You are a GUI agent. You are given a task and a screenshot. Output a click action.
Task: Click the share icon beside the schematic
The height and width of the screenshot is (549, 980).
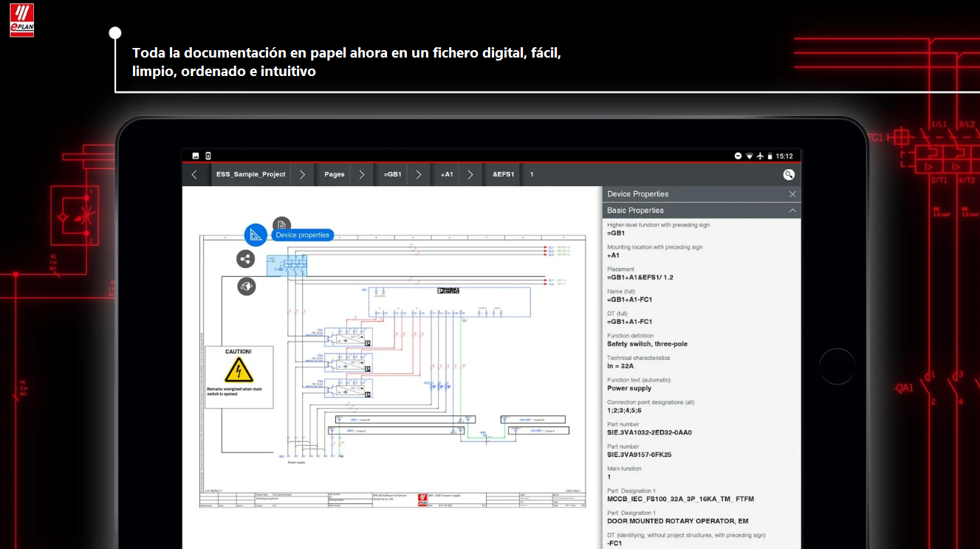click(x=246, y=259)
